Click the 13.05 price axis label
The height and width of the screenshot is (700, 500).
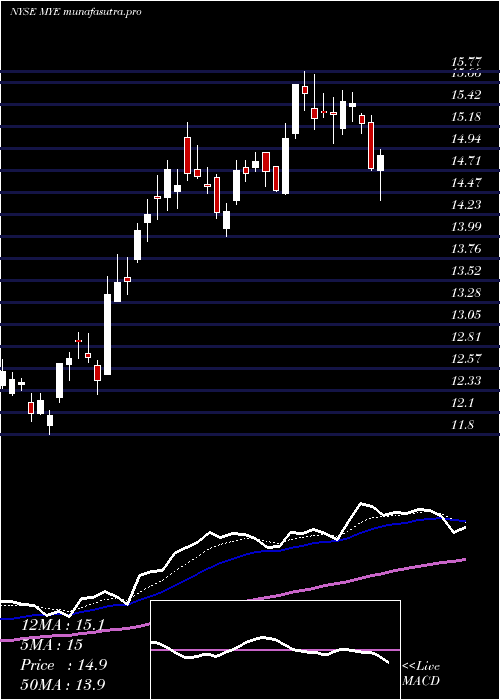pos(466,315)
